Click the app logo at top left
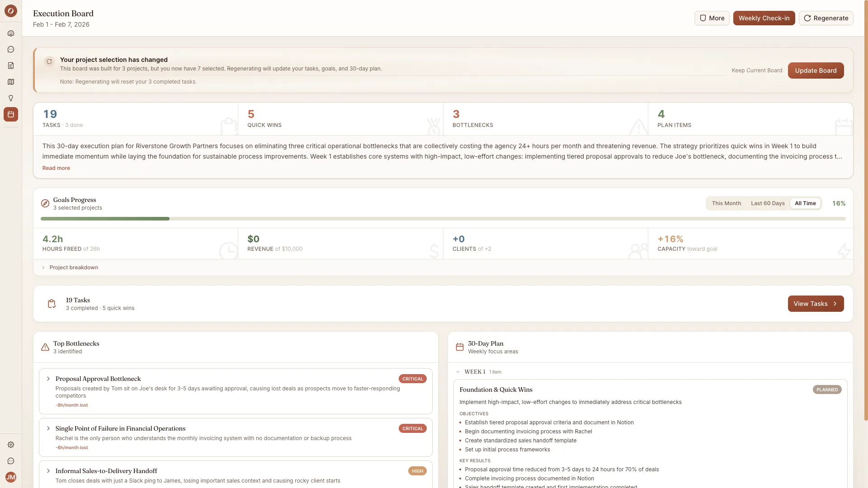Image resolution: width=868 pixels, height=488 pixels. point(11,11)
